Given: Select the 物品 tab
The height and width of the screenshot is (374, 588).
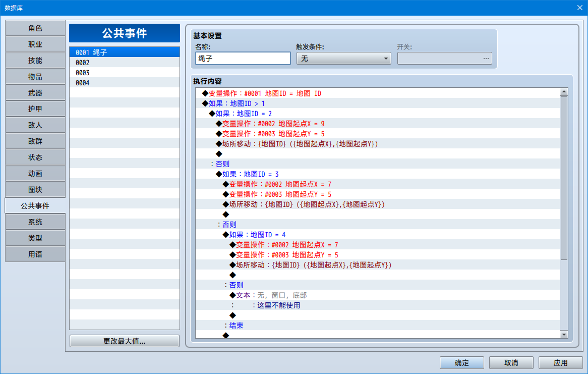Looking at the screenshot, I should (x=35, y=77).
